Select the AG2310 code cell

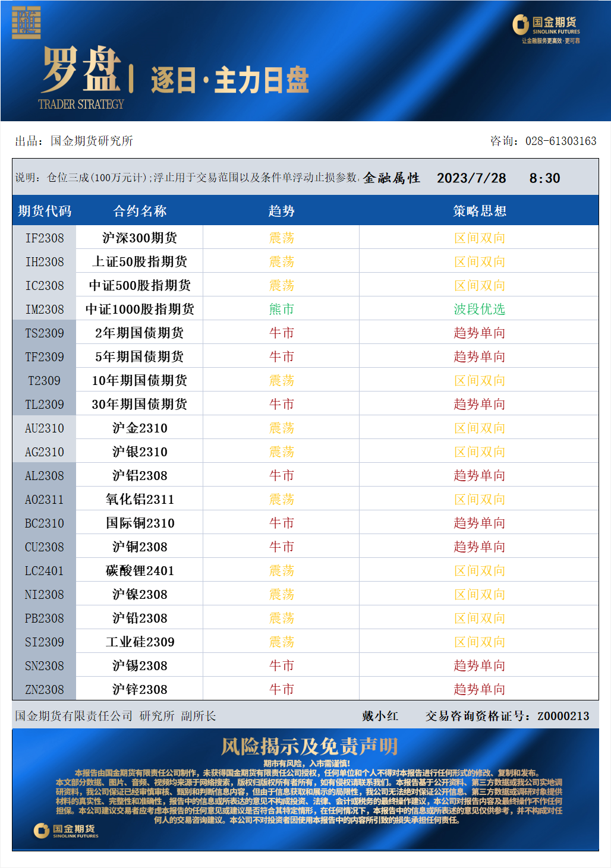(x=45, y=452)
